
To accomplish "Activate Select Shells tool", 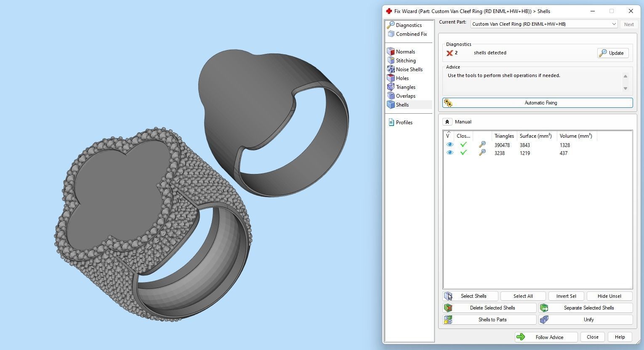I will [x=471, y=296].
